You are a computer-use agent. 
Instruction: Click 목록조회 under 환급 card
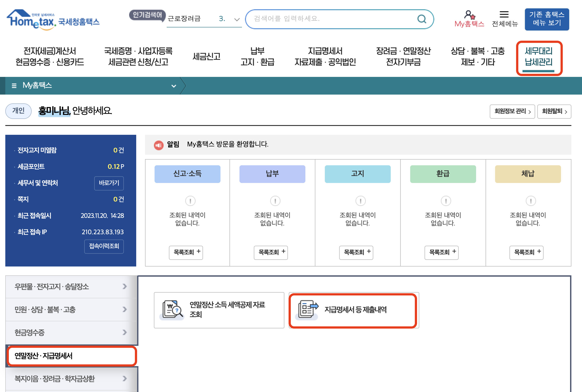(x=442, y=252)
